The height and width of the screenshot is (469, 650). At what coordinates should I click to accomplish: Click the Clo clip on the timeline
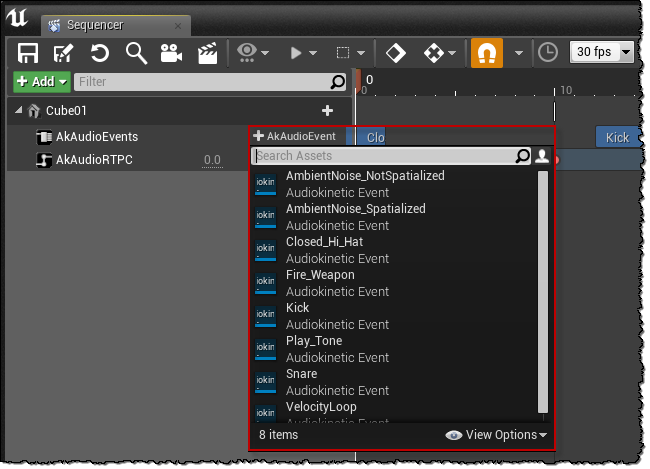[x=372, y=137]
